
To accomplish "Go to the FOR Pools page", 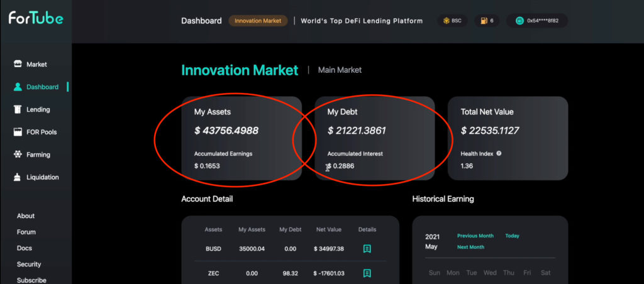I will [42, 132].
